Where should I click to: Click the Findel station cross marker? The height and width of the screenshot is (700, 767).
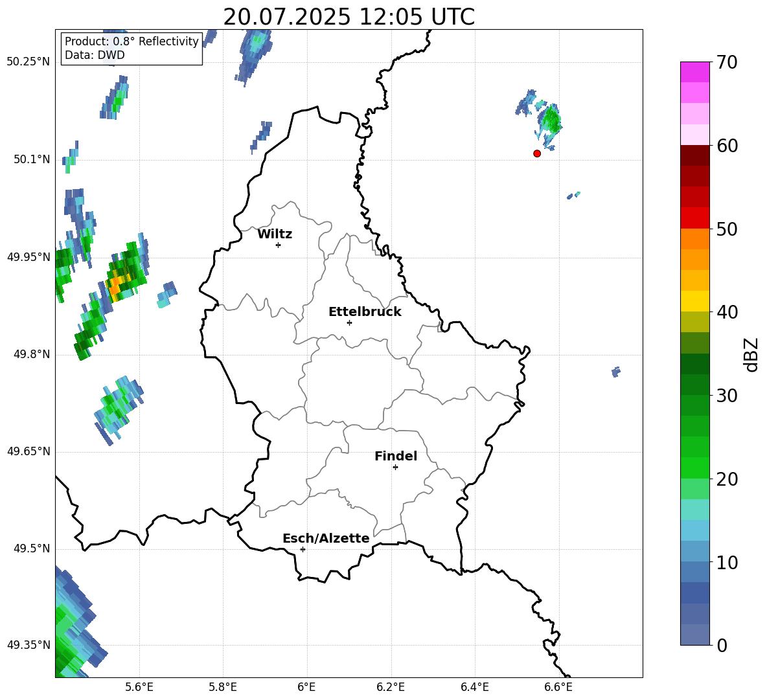pos(395,468)
